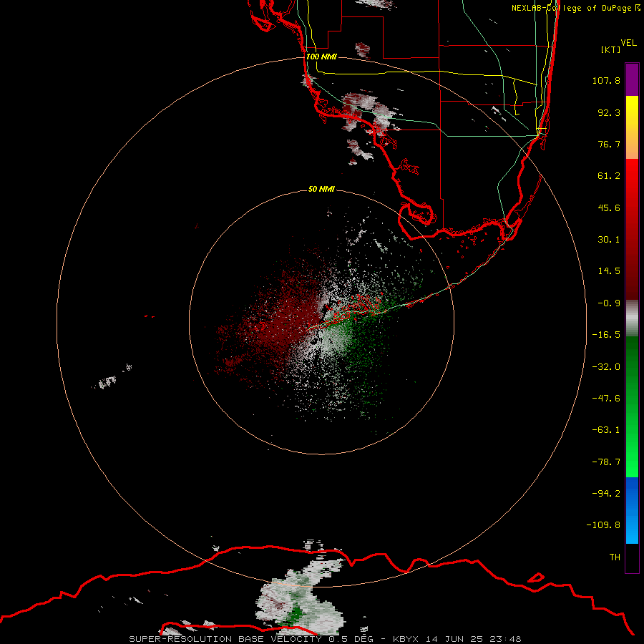The height and width of the screenshot is (644, 644).
Task: Click the 14.5 velocity scale value
Action: pos(609,271)
